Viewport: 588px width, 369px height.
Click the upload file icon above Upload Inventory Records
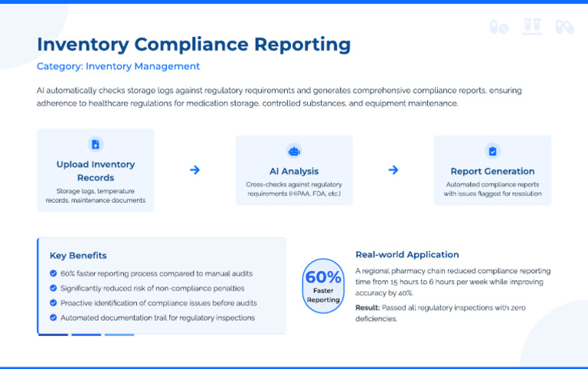[96, 145]
